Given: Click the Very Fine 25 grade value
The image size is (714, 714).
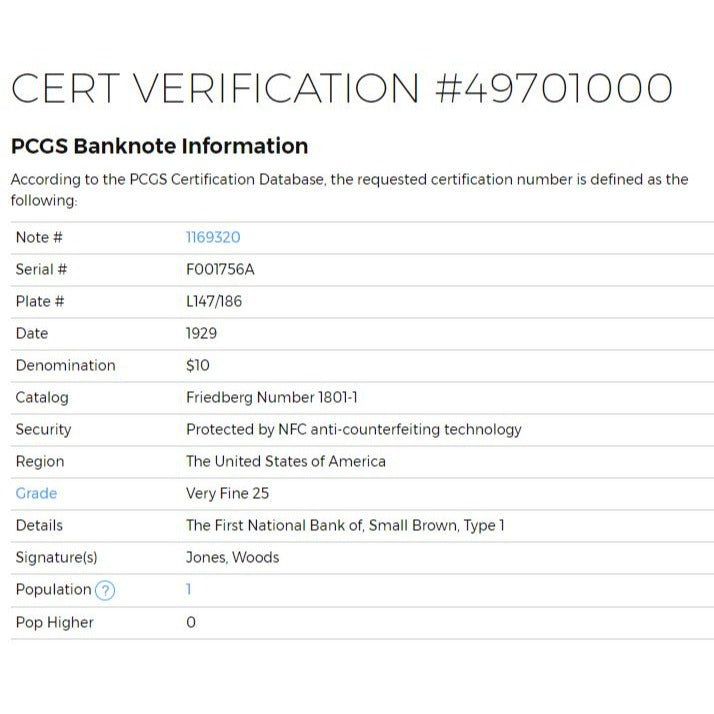Looking at the screenshot, I should click(227, 493).
